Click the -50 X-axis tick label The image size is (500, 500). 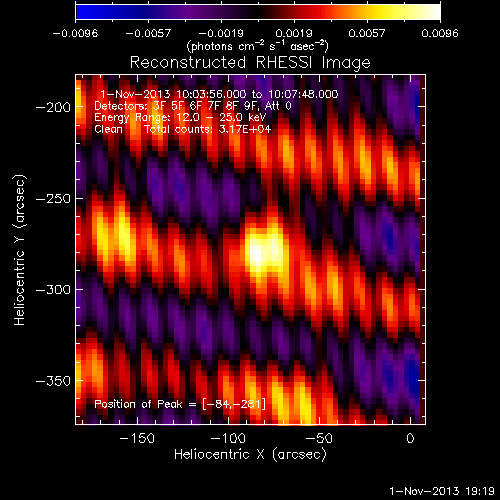319,438
